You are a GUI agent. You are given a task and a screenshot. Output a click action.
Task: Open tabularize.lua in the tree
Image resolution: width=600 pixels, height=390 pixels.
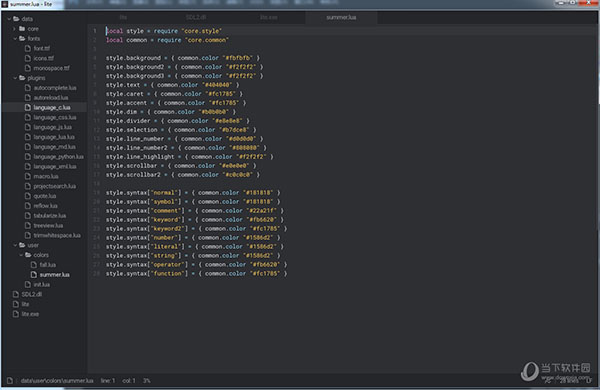click(50, 215)
